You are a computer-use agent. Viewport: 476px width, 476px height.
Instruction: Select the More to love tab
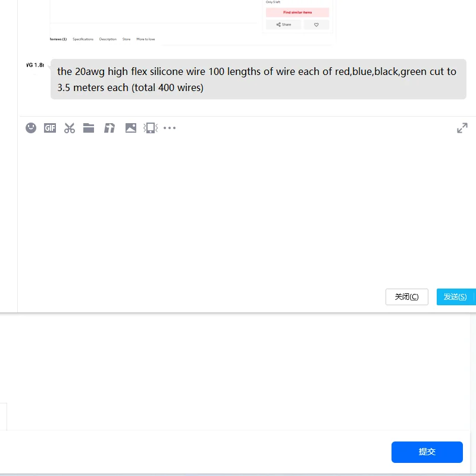pos(146,39)
